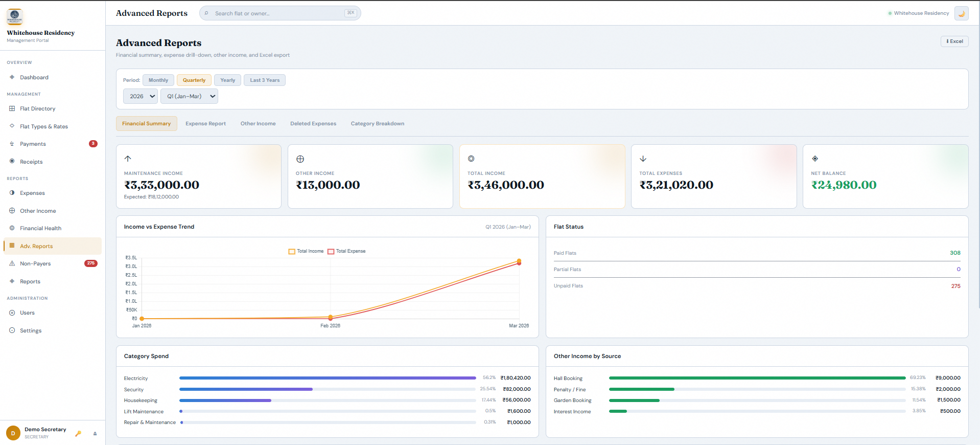Select the Monthly period option

[158, 80]
